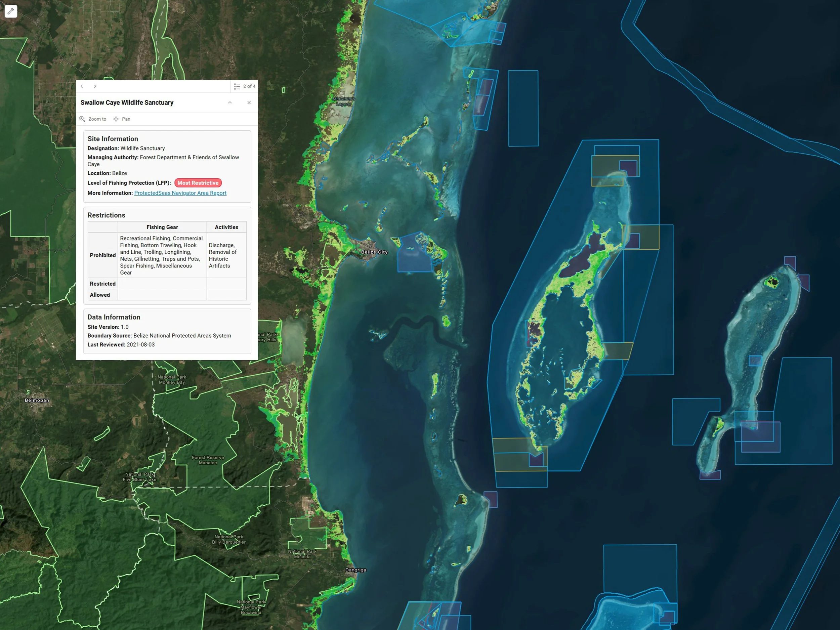This screenshot has height=630, width=840.
Task: Select the Prohibited row in Restrictions table
Action: point(102,255)
